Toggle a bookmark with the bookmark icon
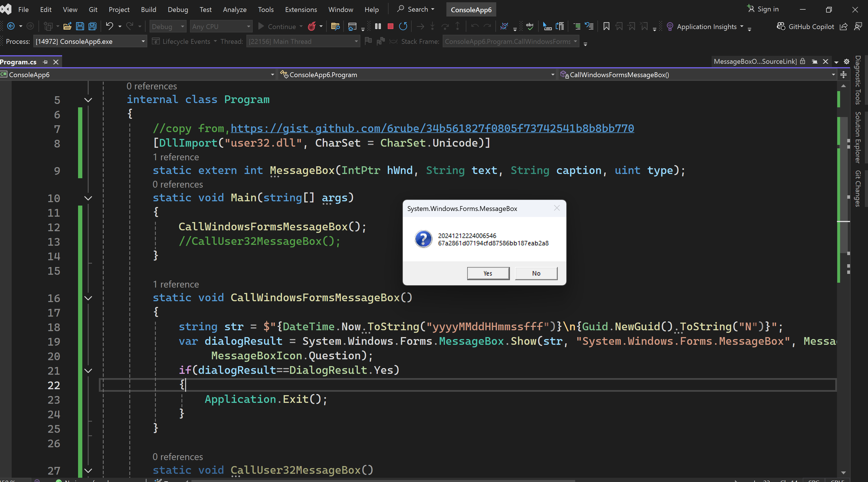Image resolution: width=868 pixels, height=482 pixels. click(606, 26)
